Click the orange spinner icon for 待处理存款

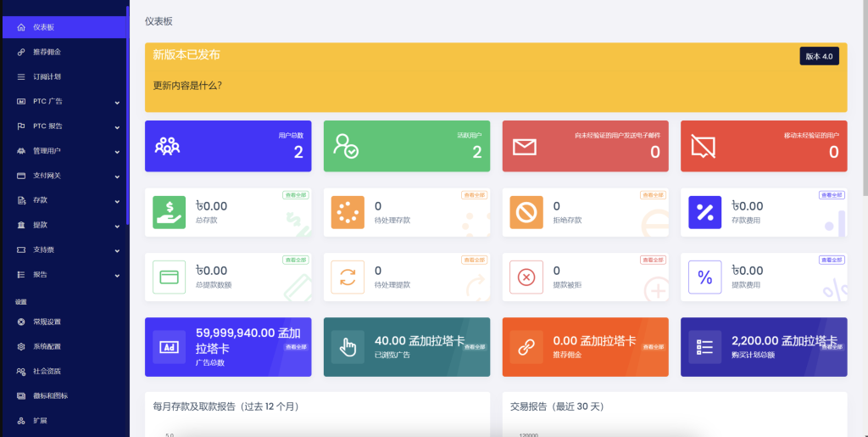pyautogui.click(x=348, y=212)
